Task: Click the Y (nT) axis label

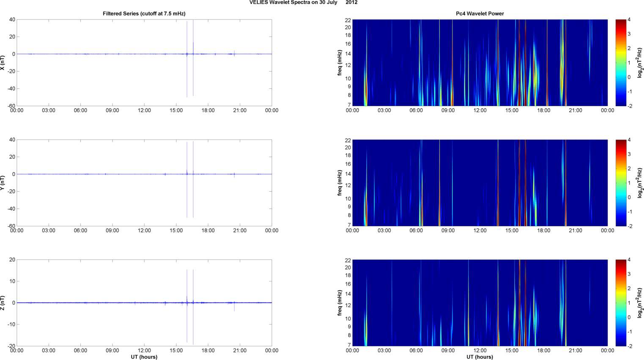Action: pyautogui.click(x=3, y=183)
